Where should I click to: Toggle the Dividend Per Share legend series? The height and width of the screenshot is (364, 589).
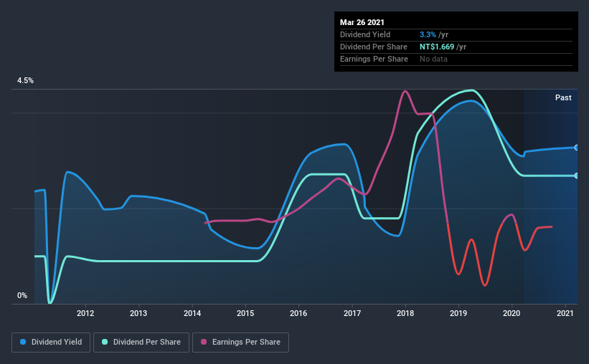[141, 343]
